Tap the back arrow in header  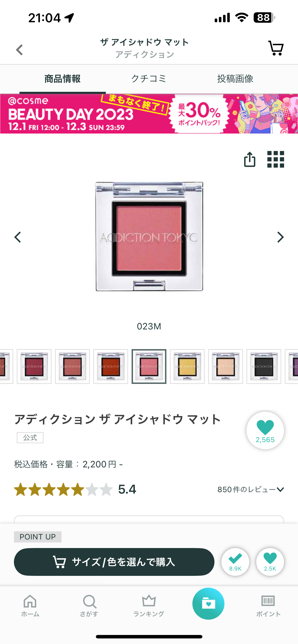[x=19, y=50]
